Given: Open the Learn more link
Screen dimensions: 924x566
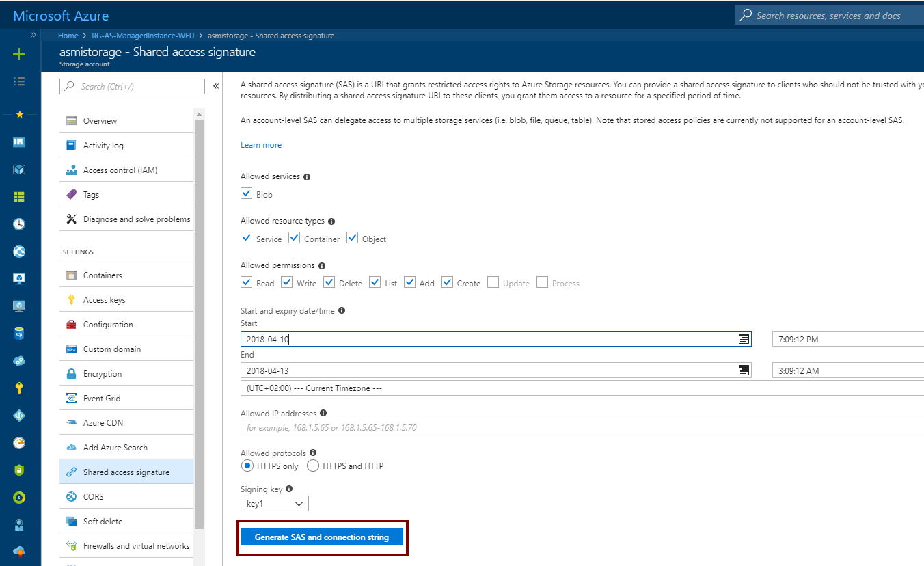Looking at the screenshot, I should 261,145.
